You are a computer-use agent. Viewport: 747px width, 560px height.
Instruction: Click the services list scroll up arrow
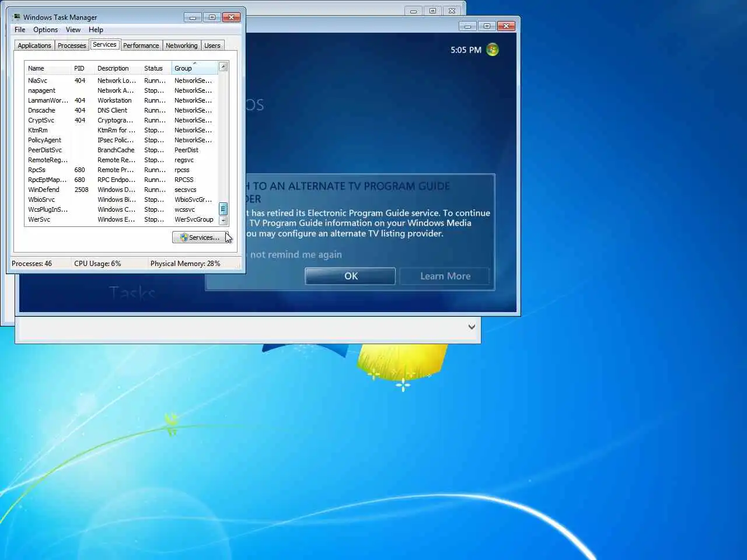tap(223, 67)
